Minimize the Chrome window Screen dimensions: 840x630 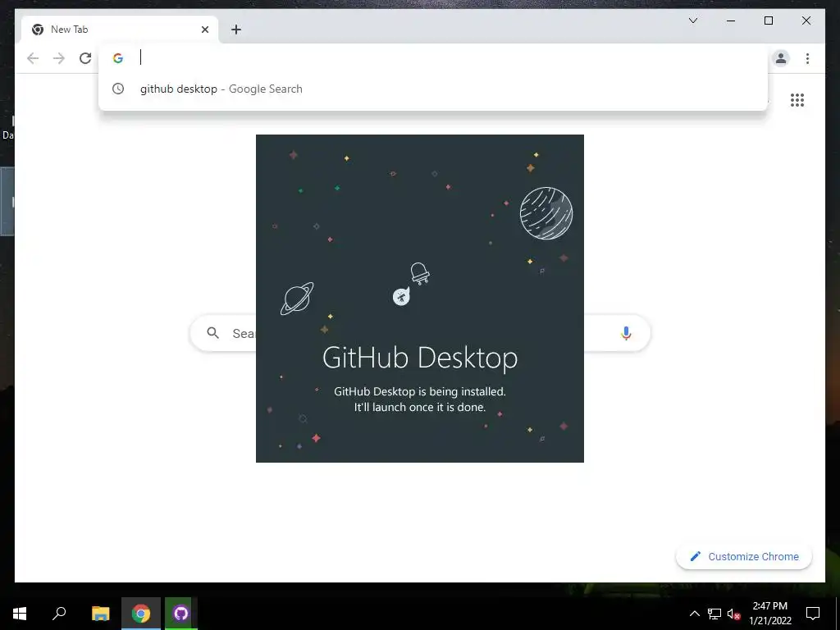[731, 21]
